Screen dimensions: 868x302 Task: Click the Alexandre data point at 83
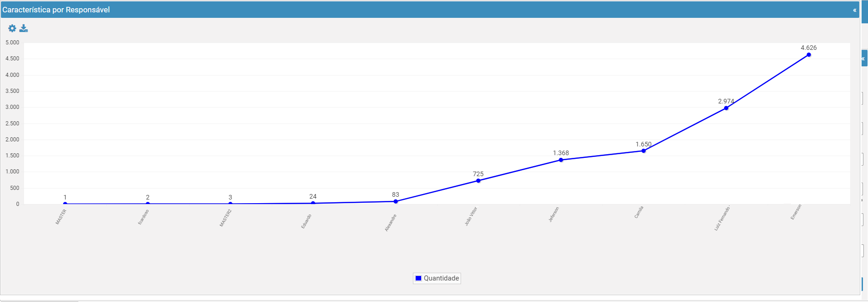point(396,201)
